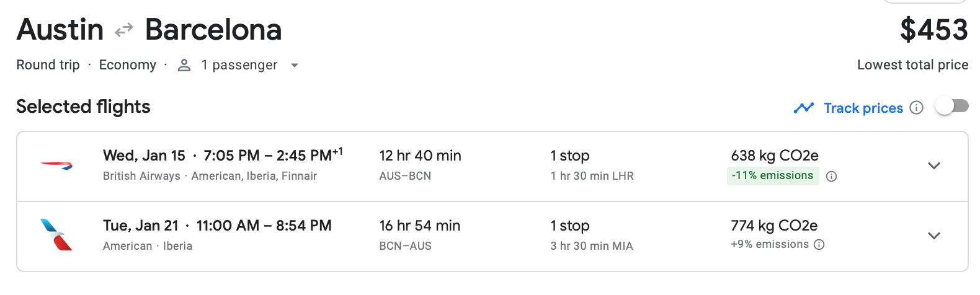Click the -11% emissions green badge
The height and width of the screenshot is (295, 980).
[x=772, y=175]
